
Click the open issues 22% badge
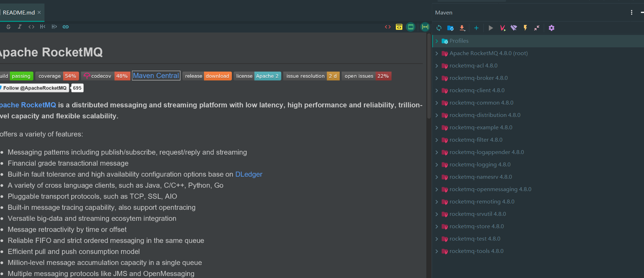coord(367,76)
